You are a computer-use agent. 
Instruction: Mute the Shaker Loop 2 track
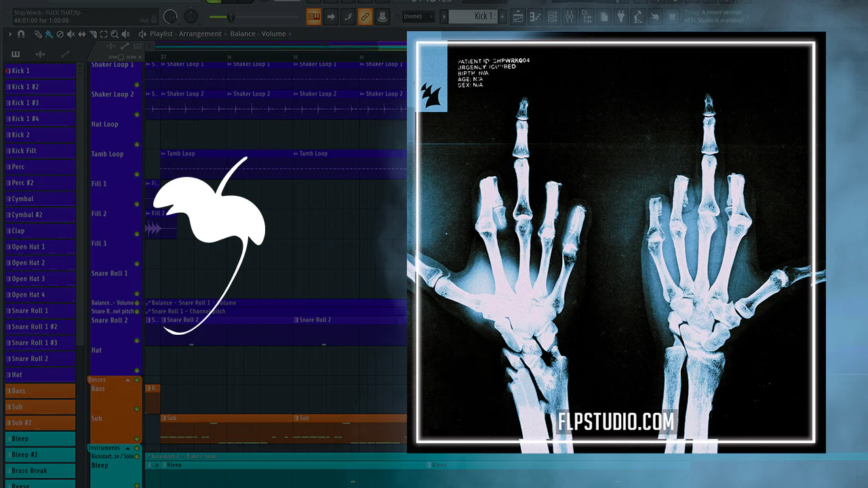tap(137, 115)
